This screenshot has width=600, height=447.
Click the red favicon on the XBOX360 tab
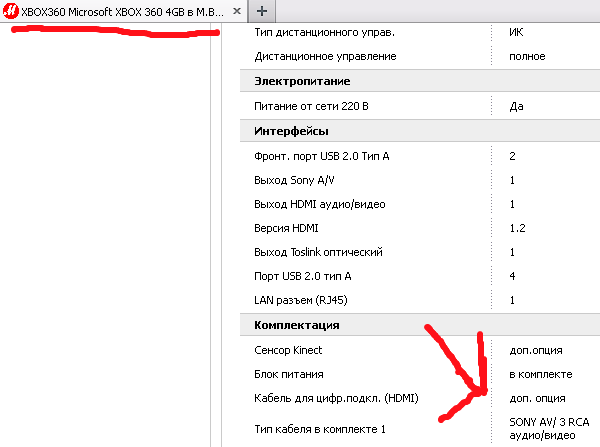11,11
